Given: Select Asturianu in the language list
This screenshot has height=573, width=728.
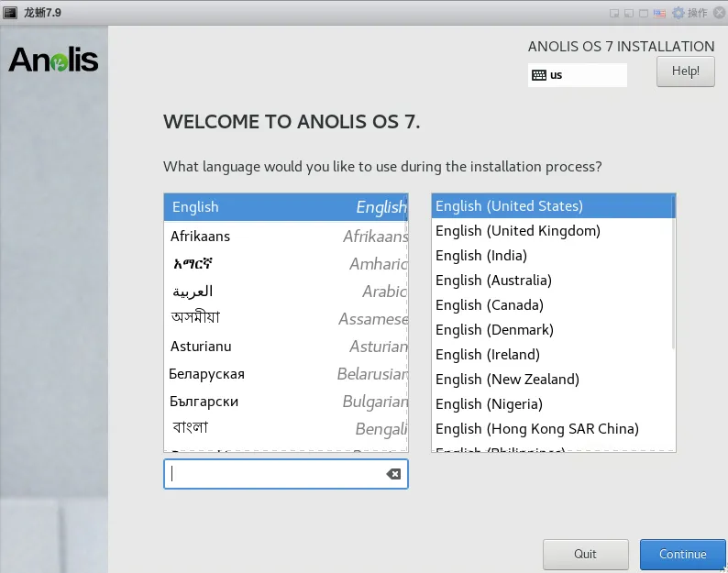Looking at the screenshot, I should click(285, 347).
